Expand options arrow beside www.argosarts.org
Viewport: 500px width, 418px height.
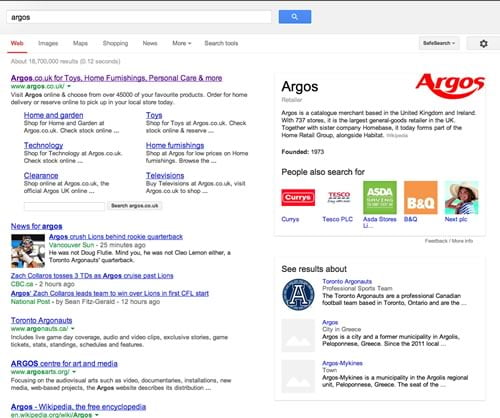(74, 372)
